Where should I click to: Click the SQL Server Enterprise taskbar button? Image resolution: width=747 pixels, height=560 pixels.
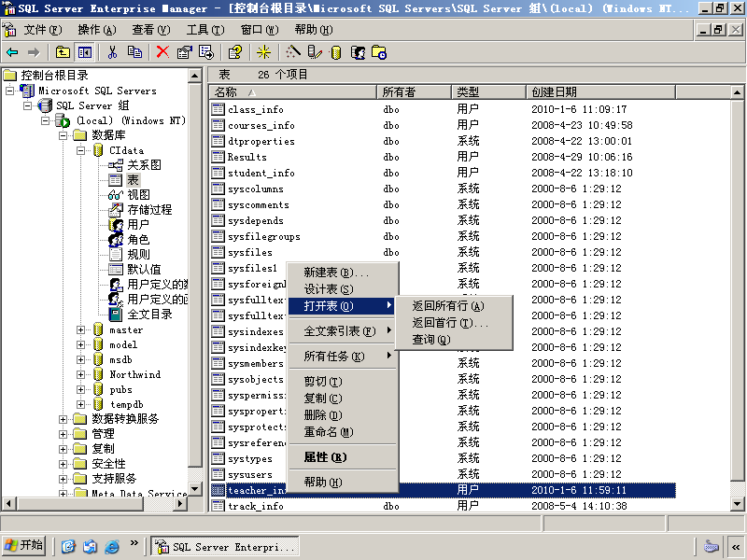click(225, 546)
